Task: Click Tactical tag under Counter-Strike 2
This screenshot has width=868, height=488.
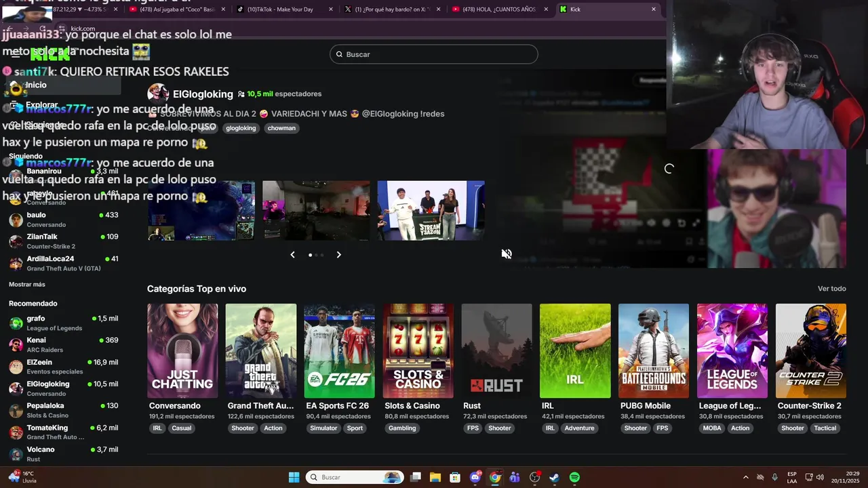Action: (x=825, y=428)
